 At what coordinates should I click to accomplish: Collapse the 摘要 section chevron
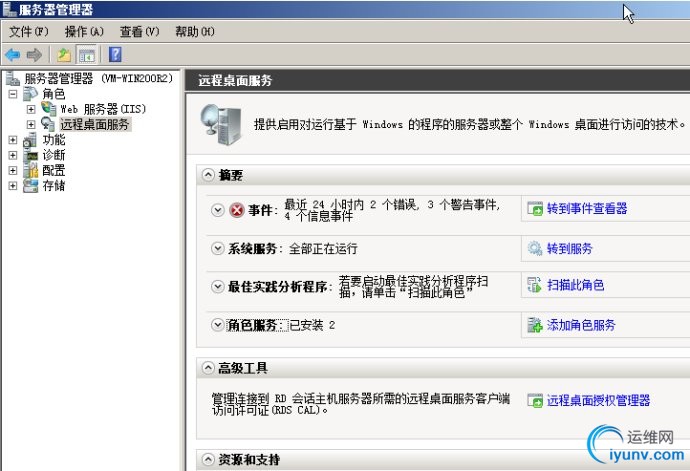tap(208, 175)
